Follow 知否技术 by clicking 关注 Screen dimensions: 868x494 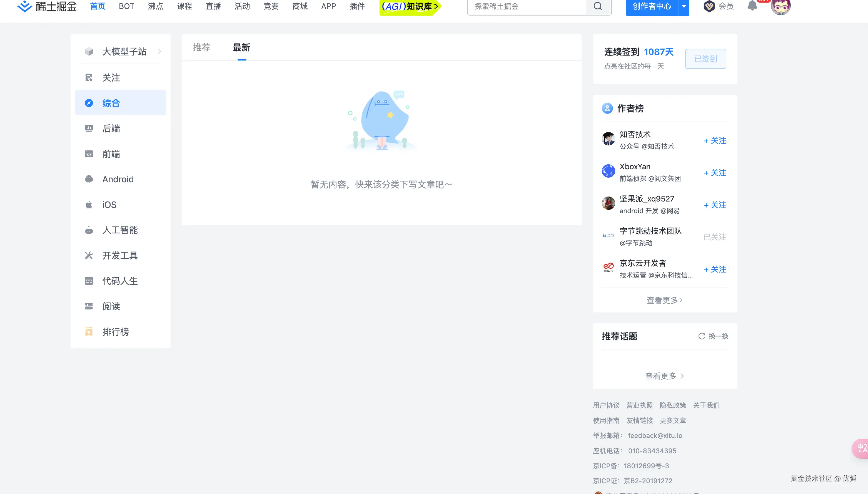coord(715,140)
